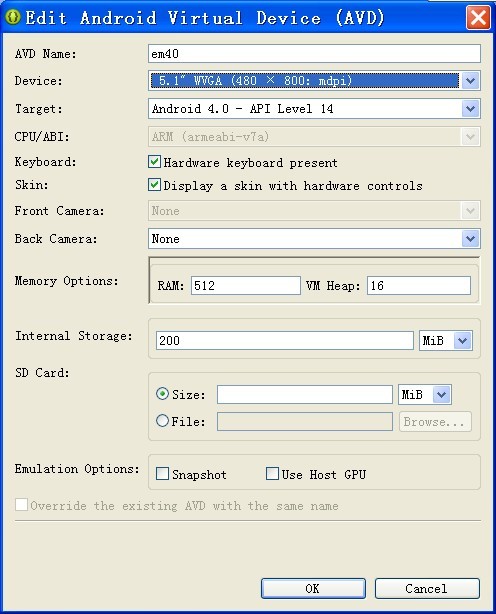Image resolution: width=496 pixels, height=614 pixels.
Task: Click the RAM value field
Action: 246,285
